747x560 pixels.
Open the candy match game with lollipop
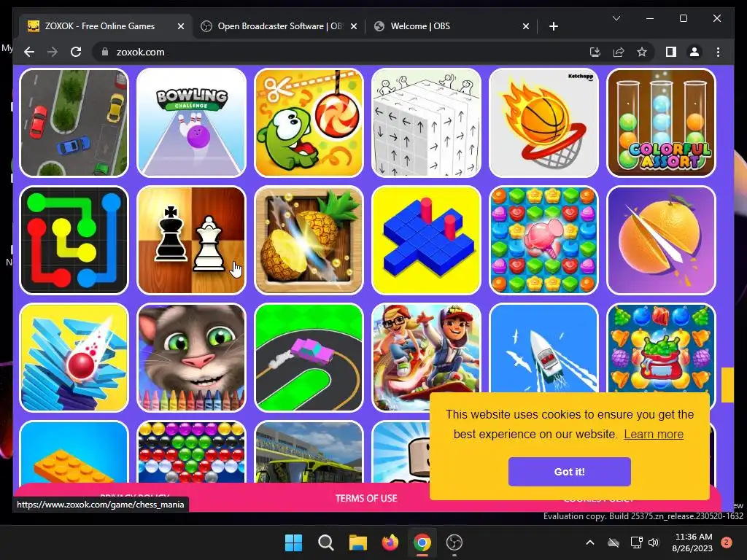pos(544,240)
